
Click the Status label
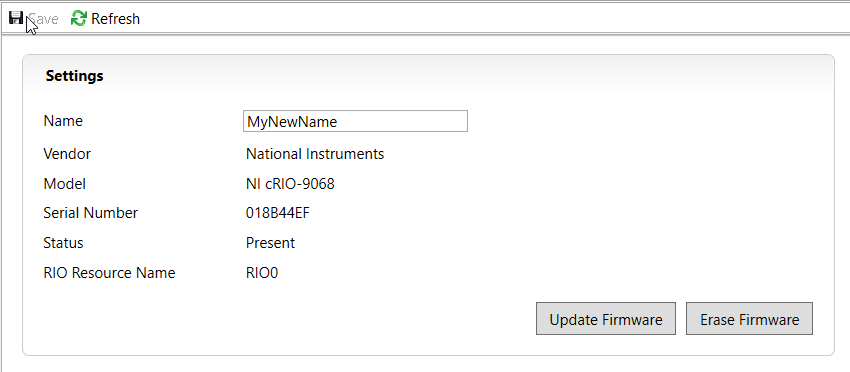(x=63, y=243)
